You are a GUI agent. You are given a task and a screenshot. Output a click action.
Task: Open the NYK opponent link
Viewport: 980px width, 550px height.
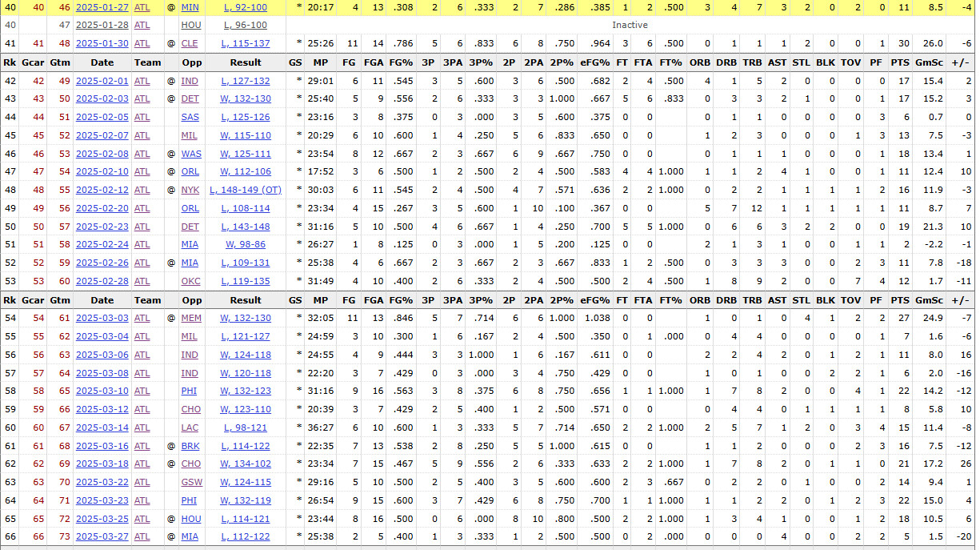coord(190,190)
